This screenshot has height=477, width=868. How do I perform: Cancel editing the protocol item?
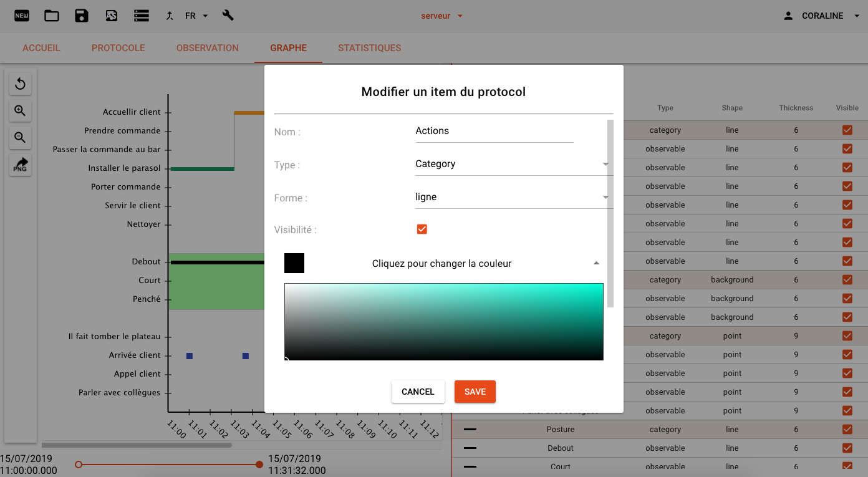point(418,392)
